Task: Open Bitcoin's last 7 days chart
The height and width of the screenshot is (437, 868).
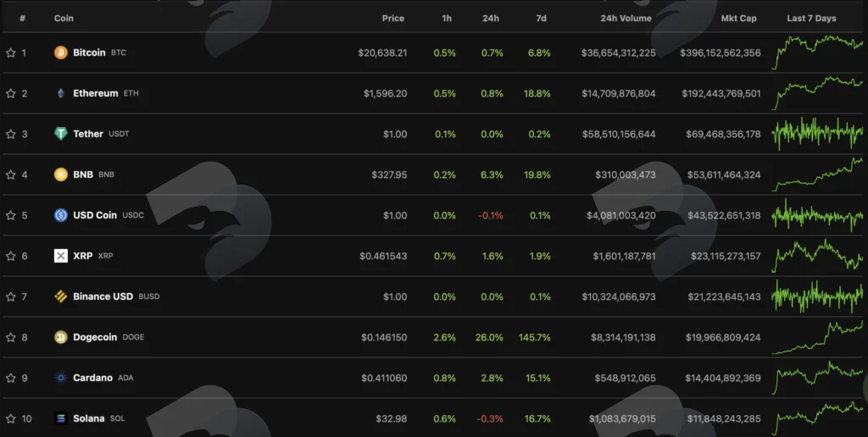Action: click(817, 53)
